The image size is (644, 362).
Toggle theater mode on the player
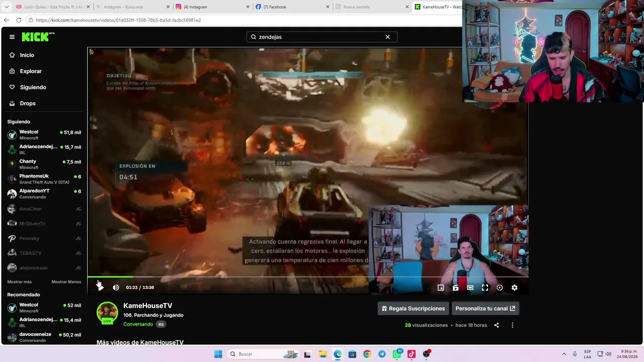tap(470, 288)
